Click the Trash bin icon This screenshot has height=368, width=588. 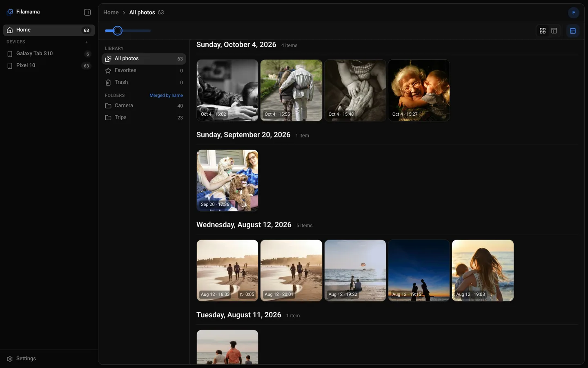click(x=108, y=83)
